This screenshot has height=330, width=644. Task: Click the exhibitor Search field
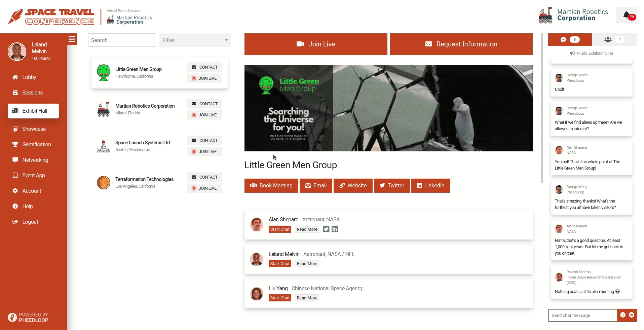click(122, 40)
